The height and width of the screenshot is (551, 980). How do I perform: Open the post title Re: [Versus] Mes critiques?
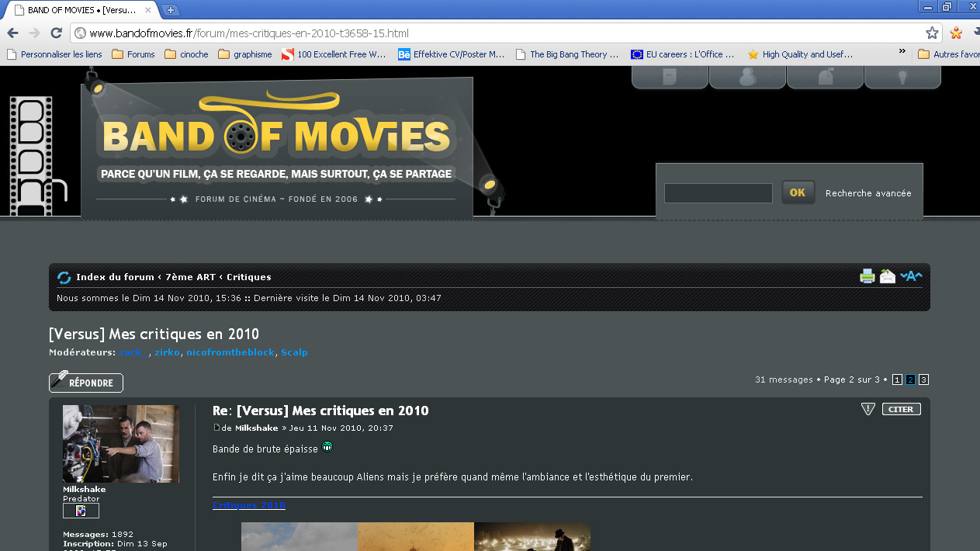click(320, 411)
